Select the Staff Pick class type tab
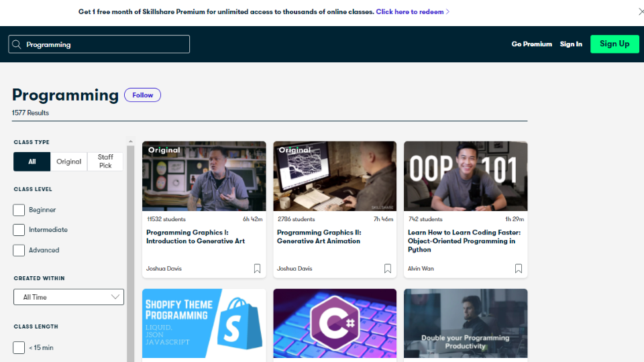Image resolution: width=644 pixels, height=362 pixels. [x=105, y=162]
